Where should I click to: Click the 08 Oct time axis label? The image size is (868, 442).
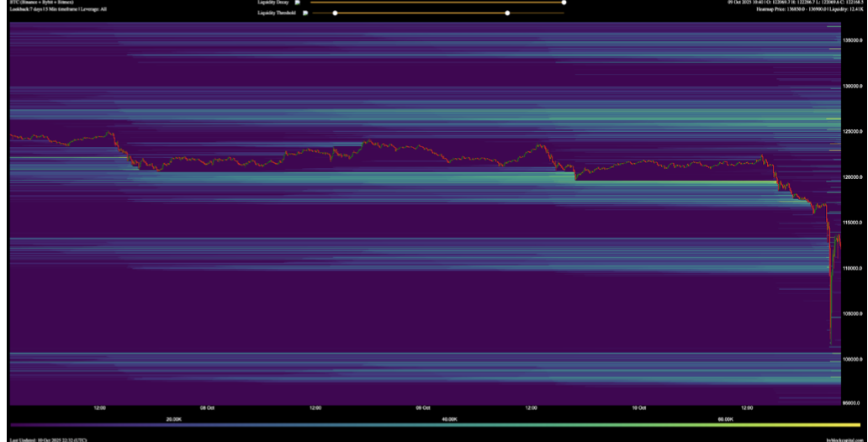[208, 408]
